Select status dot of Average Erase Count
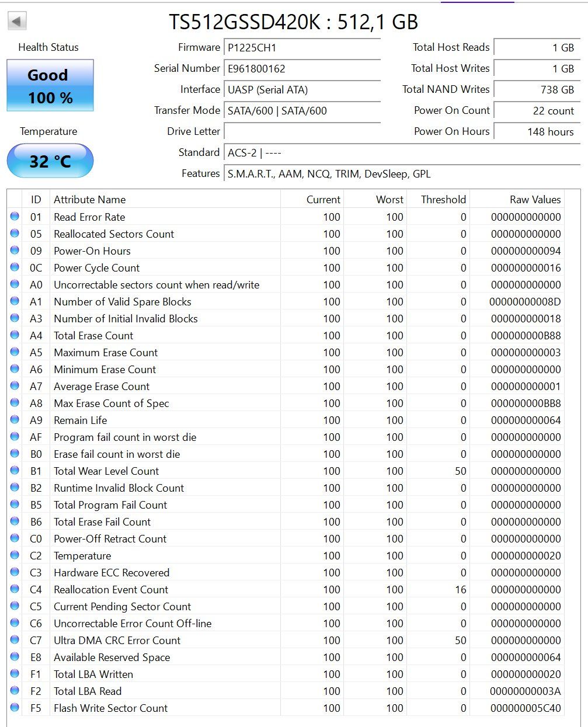The image size is (588, 727). [x=15, y=386]
